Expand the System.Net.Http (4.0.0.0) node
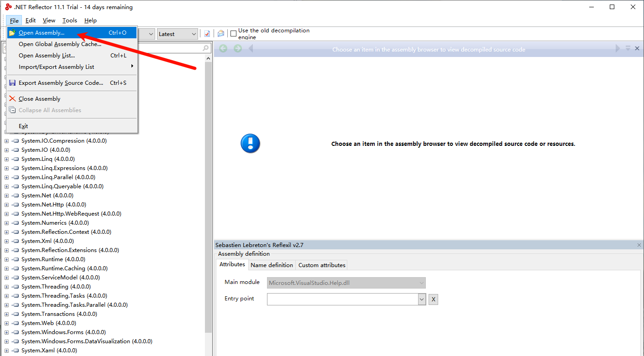 point(6,205)
